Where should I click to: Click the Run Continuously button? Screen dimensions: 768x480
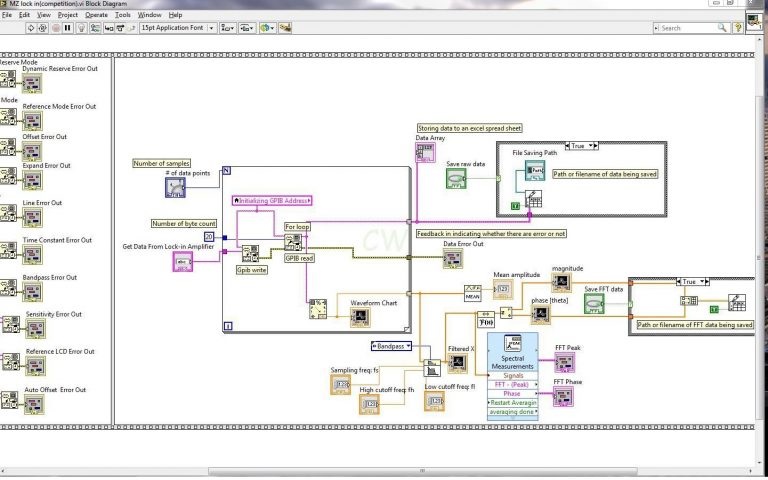tap(43, 28)
